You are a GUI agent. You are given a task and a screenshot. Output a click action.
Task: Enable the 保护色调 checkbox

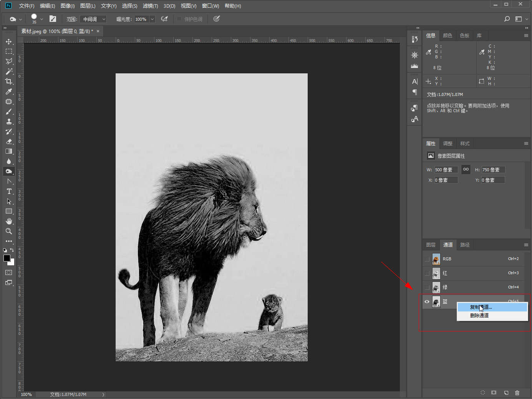pyautogui.click(x=179, y=19)
